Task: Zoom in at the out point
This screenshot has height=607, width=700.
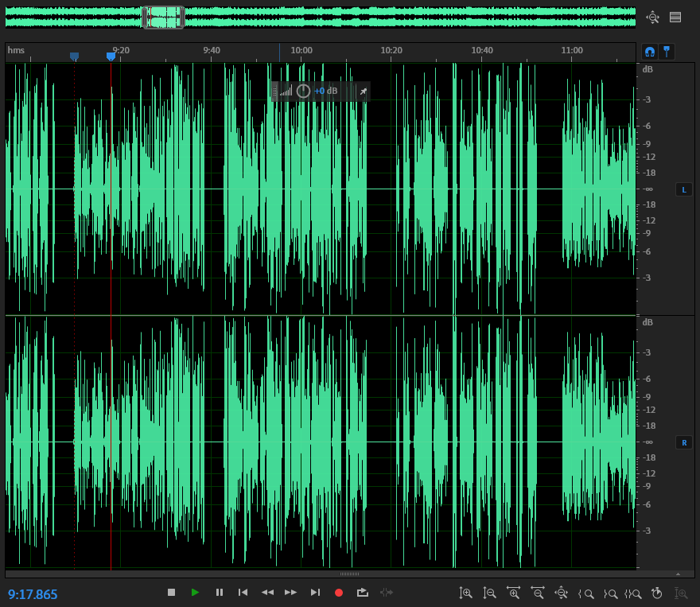Action: tap(610, 593)
